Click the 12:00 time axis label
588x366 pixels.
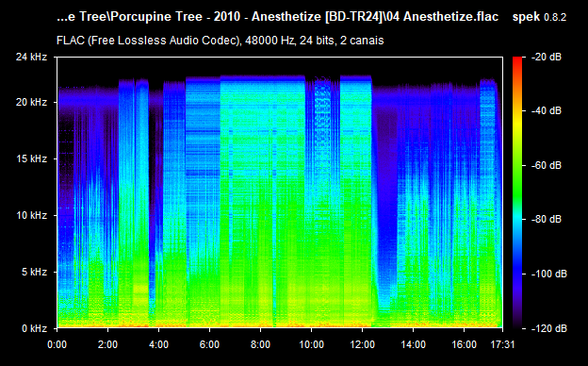(x=362, y=344)
